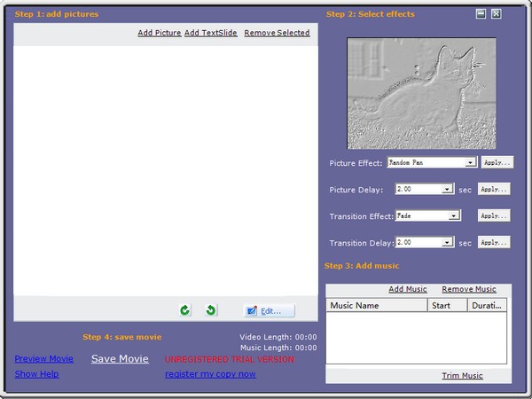
Task: Apply the selected Picture Effect
Action: click(497, 163)
